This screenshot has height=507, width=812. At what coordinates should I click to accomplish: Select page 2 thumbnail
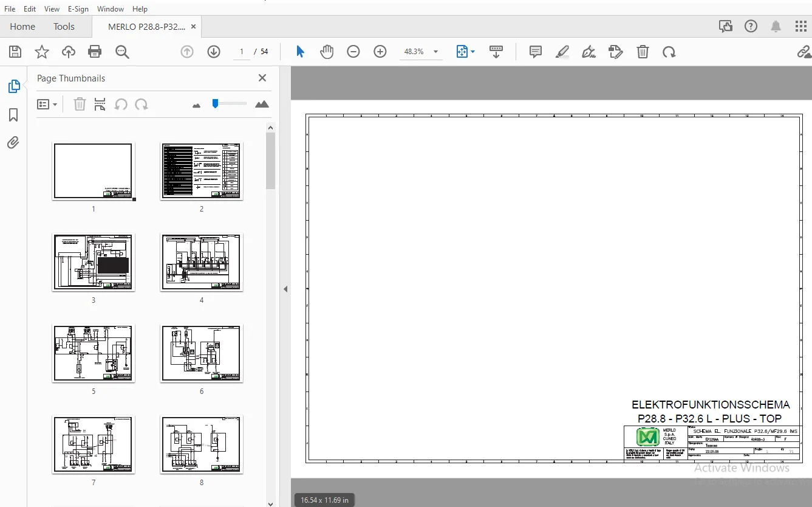[202, 171]
